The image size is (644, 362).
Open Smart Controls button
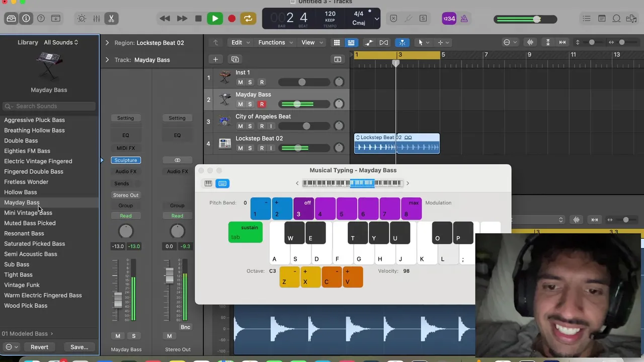tap(82, 19)
